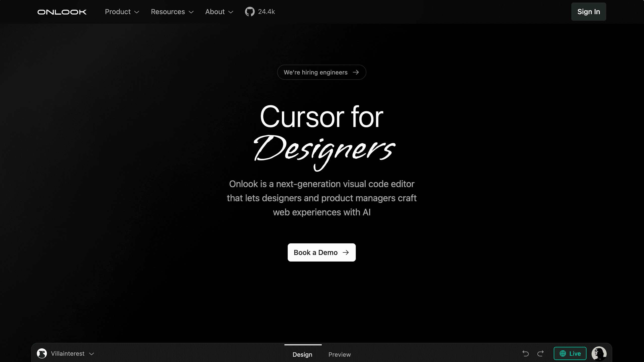Select the Design tab
The width and height of the screenshot is (644, 362).
click(302, 354)
